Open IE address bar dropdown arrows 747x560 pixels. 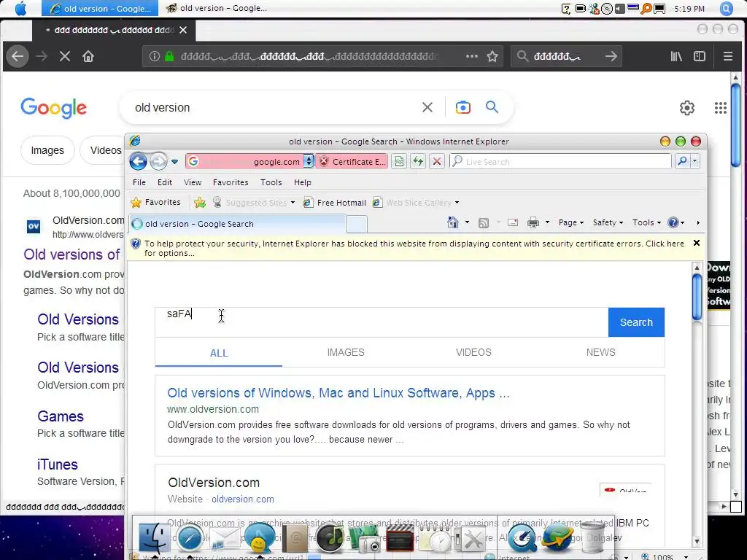309,161
